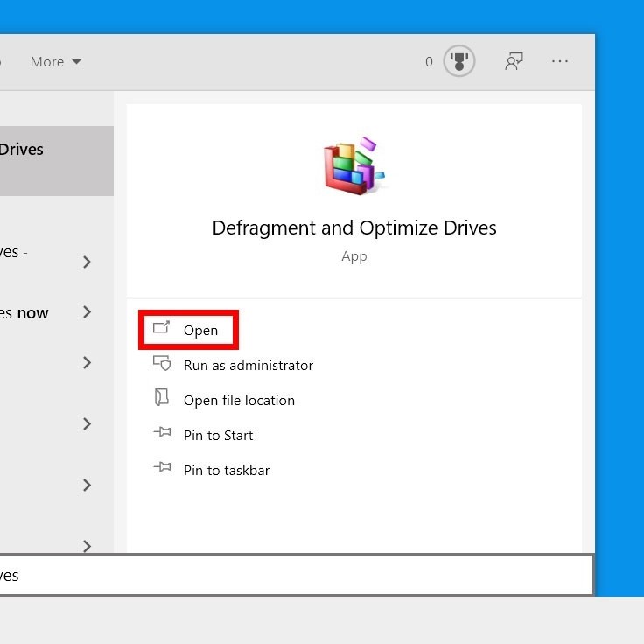The width and height of the screenshot is (644, 644).
Task: Click the Open launch icon
Action: (161, 327)
